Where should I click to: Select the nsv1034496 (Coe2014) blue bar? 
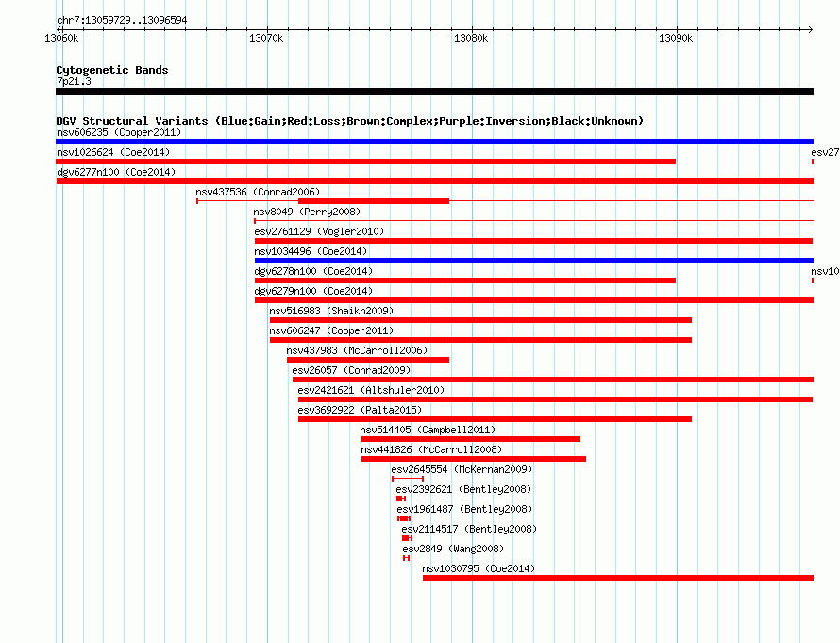point(534,261)
